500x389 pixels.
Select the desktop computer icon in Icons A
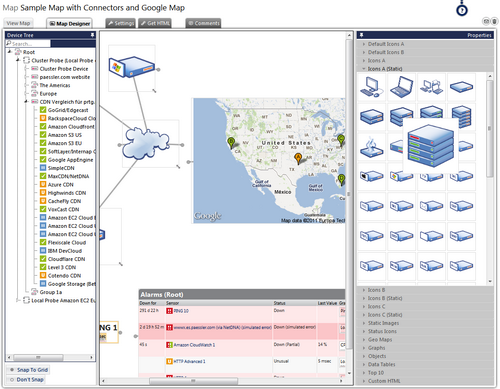tap(371, 87)
